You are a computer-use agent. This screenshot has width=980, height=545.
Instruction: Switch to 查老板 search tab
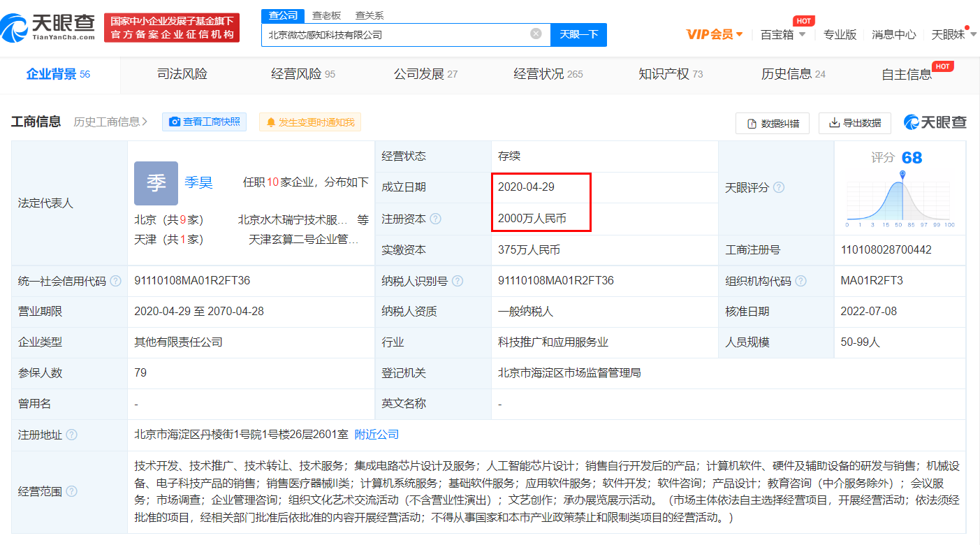pyautogui.click(x=326, y=15)
